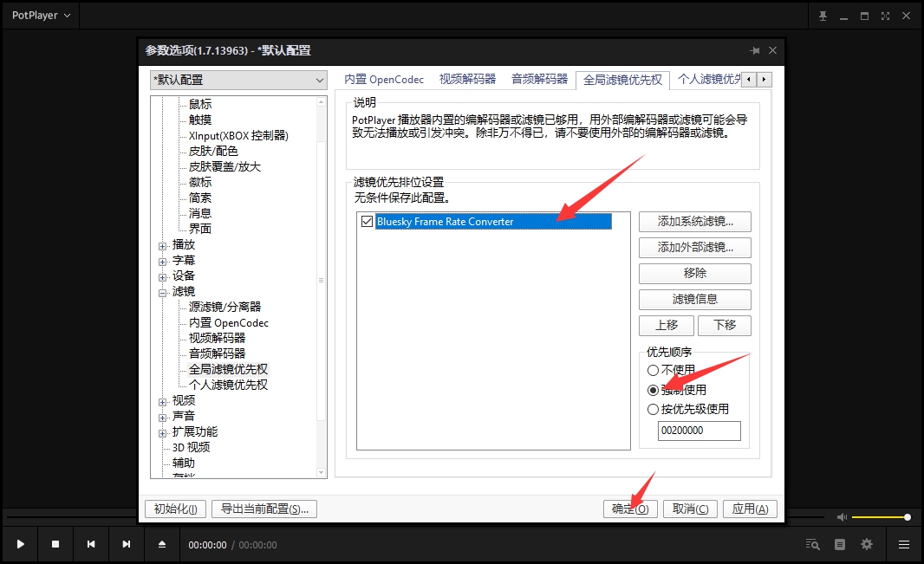Click the 初始化 button

click(x=175, y=509)
